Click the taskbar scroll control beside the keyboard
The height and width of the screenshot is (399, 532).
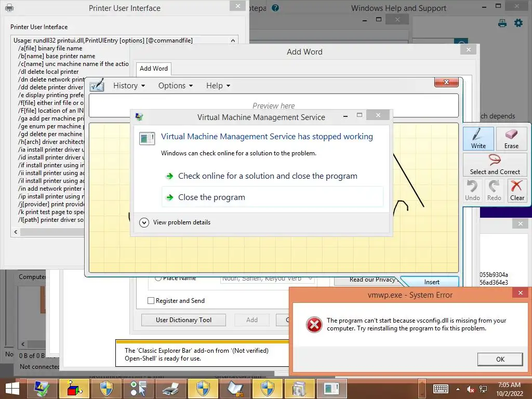point(422,389)
